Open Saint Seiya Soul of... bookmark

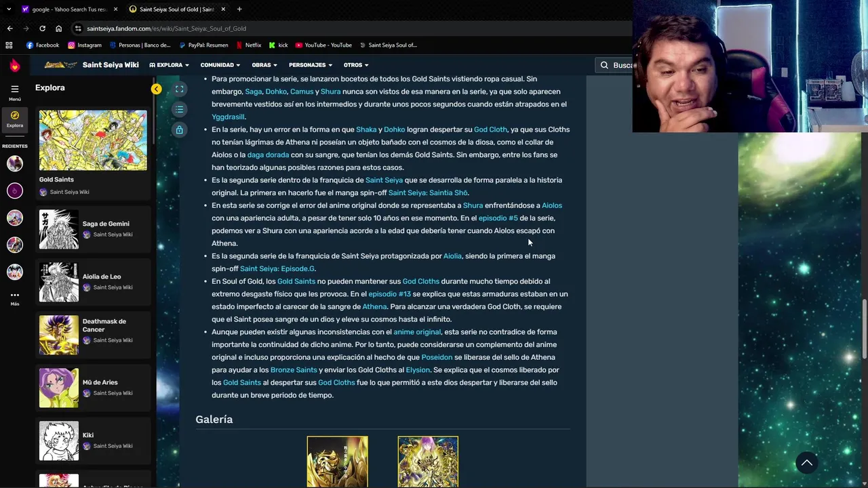click(388, 45)
